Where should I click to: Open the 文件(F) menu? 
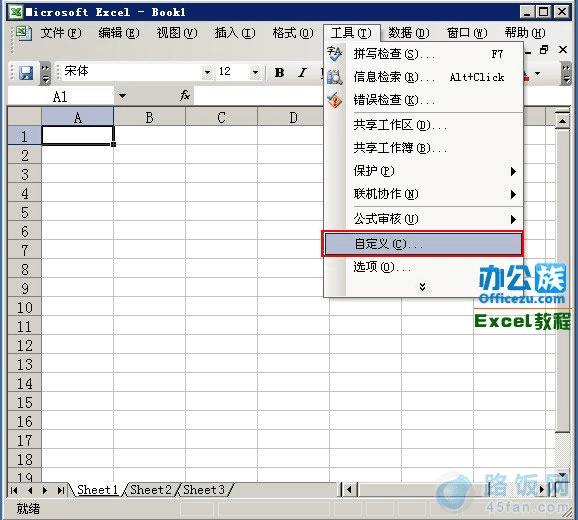point(61,33)
